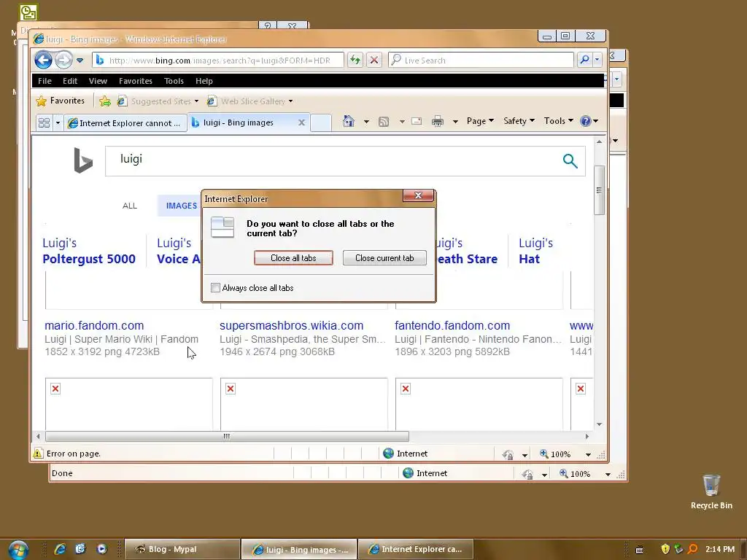Switch to luigi - Bing images tab
The image size is (747, 560).
239,122
